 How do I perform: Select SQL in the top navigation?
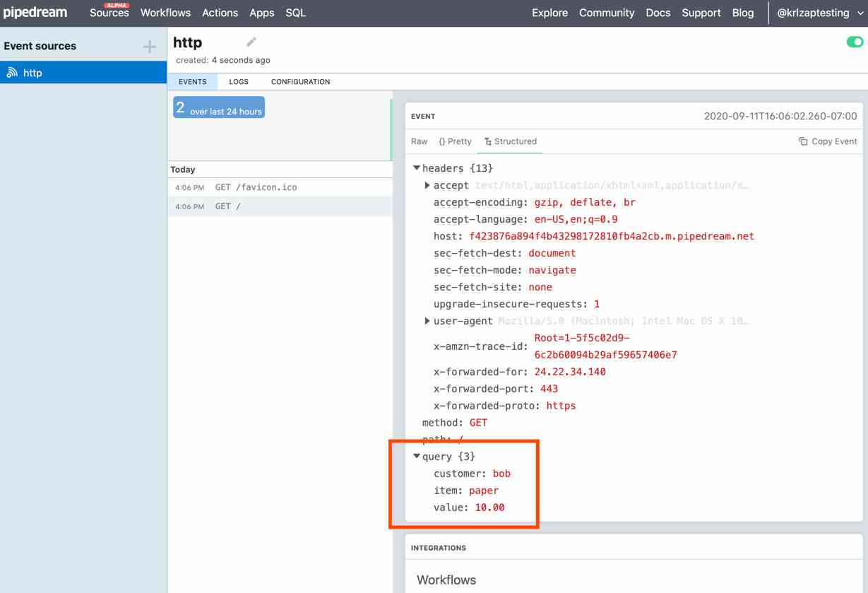coord(295,12)
